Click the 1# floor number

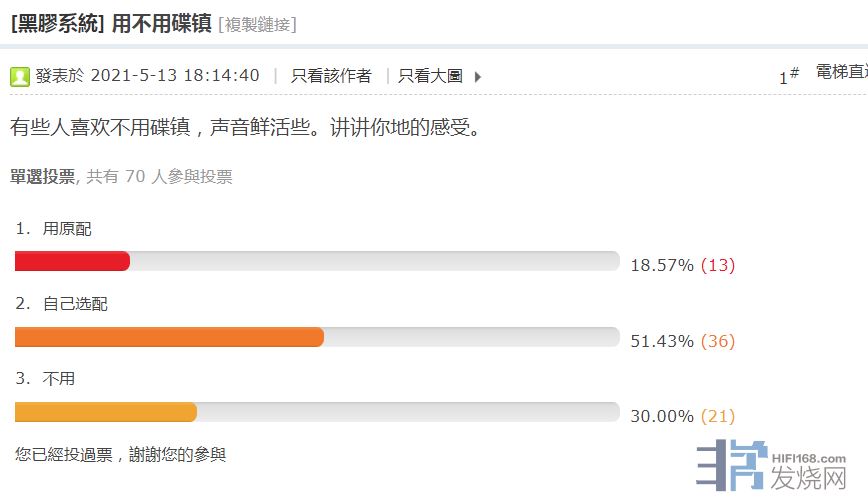788,76
